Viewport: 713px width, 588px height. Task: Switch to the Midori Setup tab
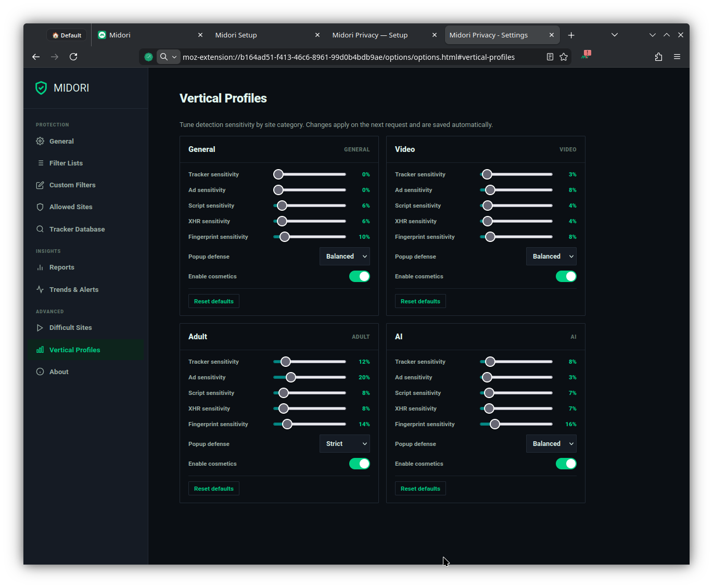267,35
